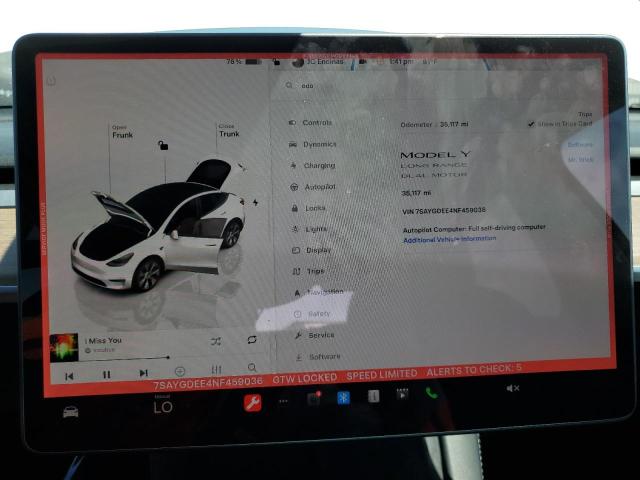Tap the white Model Y car image

[158, 227]
